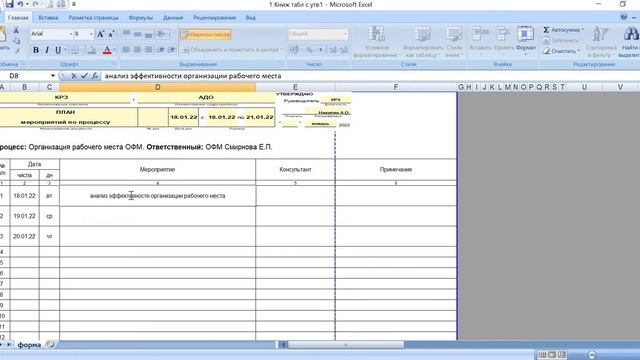Toggle Перенос текста wrap text

click(x=206, y=35)
